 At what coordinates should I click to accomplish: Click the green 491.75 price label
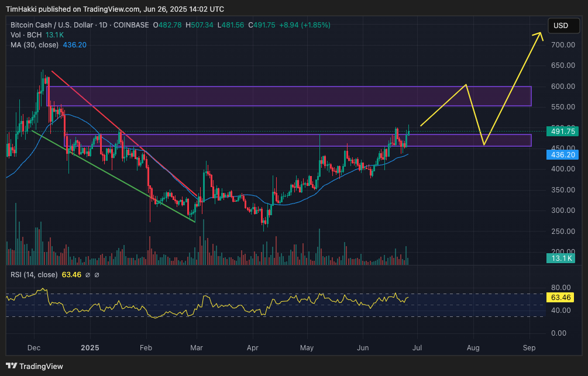(562, 132)
